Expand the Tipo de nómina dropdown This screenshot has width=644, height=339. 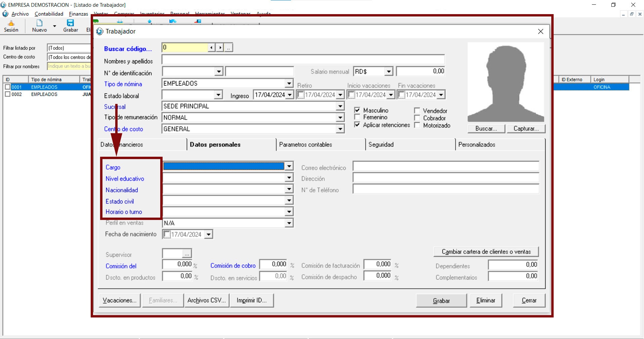coord(289,83)
